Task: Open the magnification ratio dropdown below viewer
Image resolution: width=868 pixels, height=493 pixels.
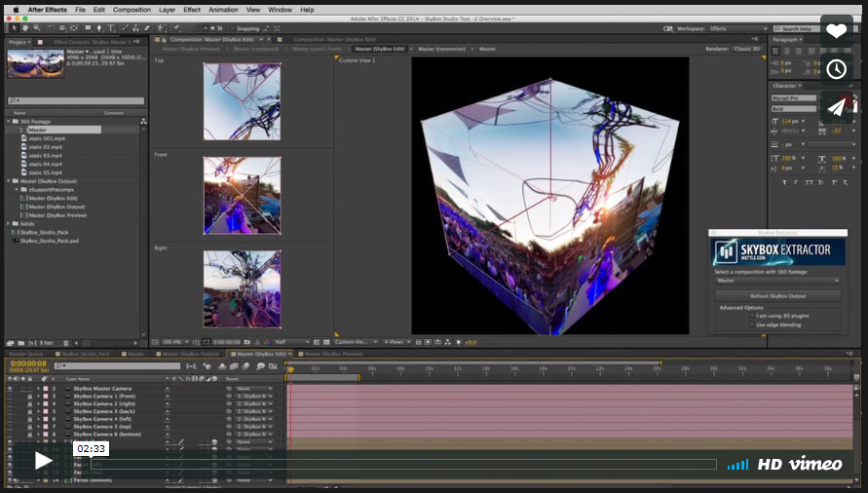Action: coord(175,342)
